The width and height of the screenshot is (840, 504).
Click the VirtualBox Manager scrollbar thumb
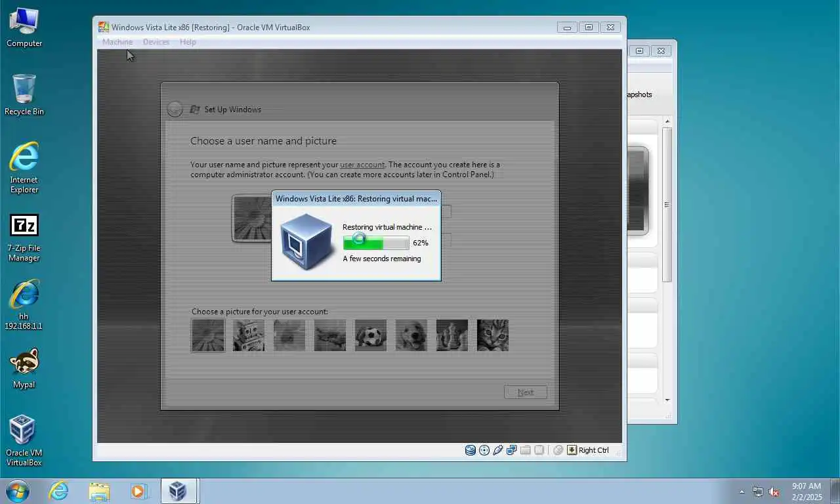coord(667,205)
